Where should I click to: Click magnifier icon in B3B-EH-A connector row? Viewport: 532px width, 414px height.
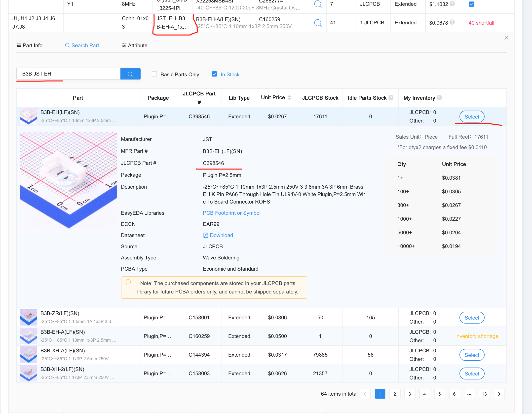pos(318,23)
